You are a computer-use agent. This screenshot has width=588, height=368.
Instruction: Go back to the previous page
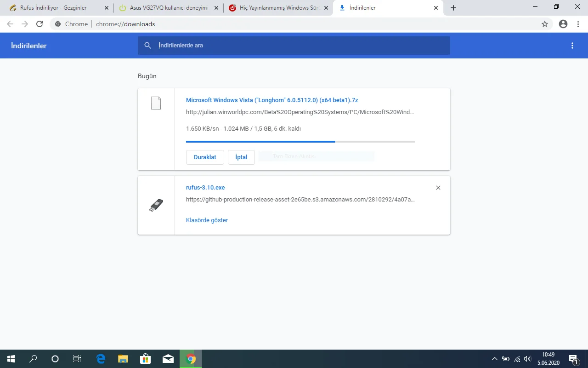(10, 24)
